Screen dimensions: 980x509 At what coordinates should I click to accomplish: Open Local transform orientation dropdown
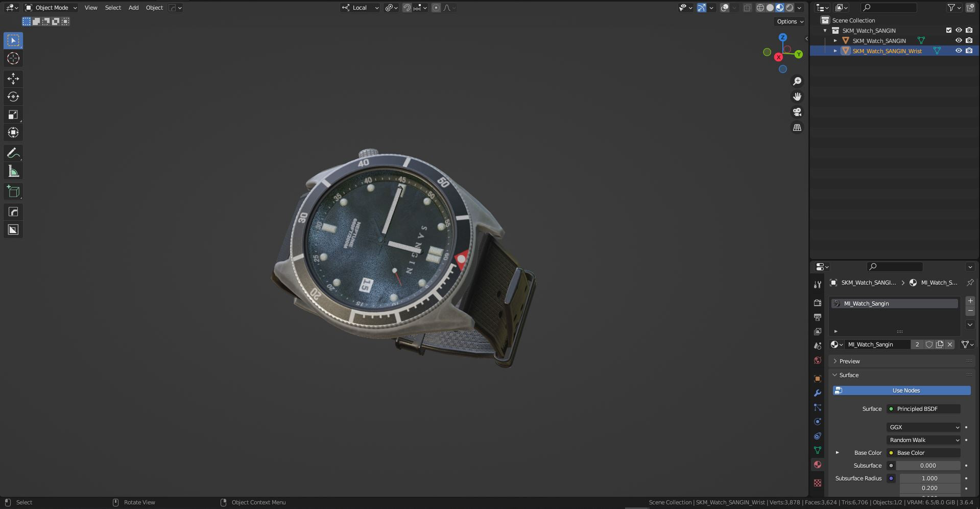click(361, 8)
